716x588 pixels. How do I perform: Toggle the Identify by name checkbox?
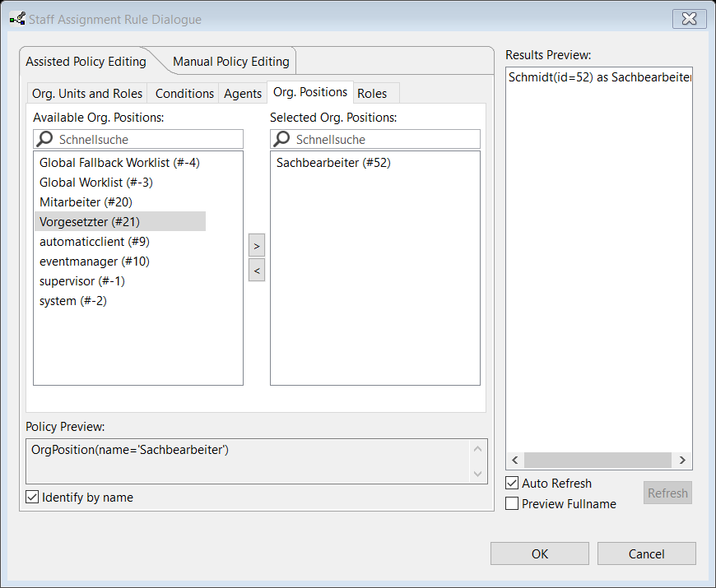(x=33, y=497)
